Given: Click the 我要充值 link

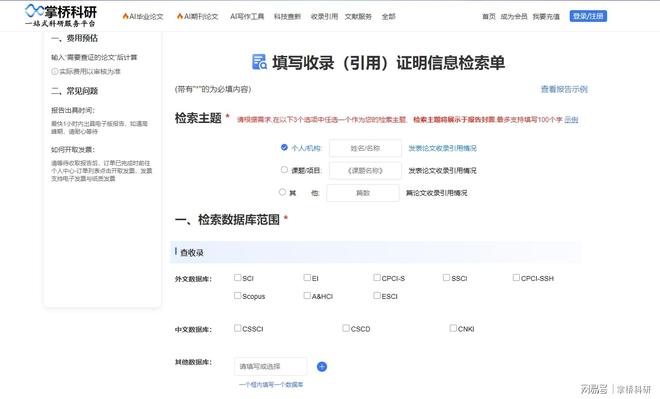Looking at the screenshot, I should pyautogui.click(x=546, y=16).
